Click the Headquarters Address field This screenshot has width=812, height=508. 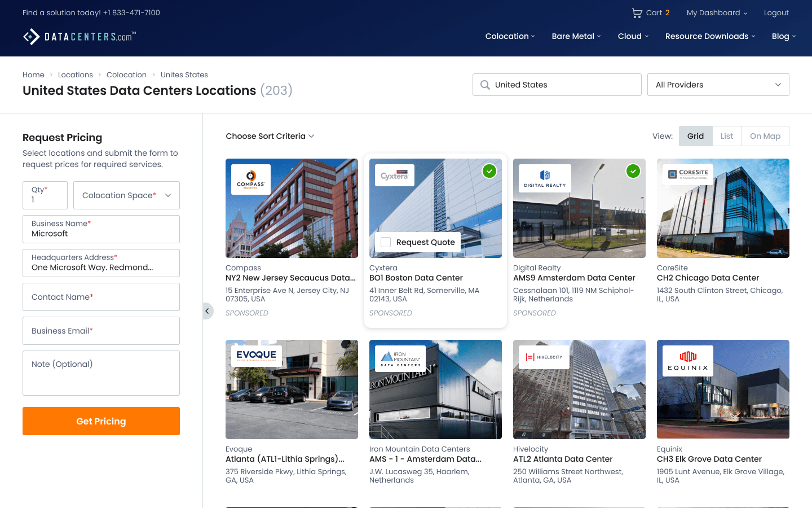coord(101,263)
